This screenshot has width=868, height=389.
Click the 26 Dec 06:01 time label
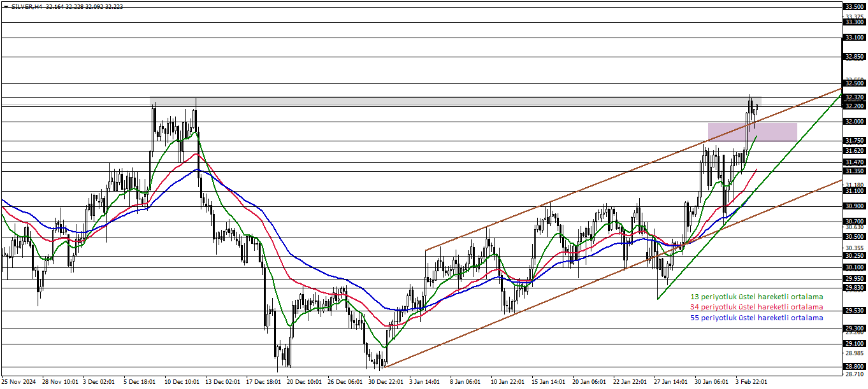tap(345, 382)
